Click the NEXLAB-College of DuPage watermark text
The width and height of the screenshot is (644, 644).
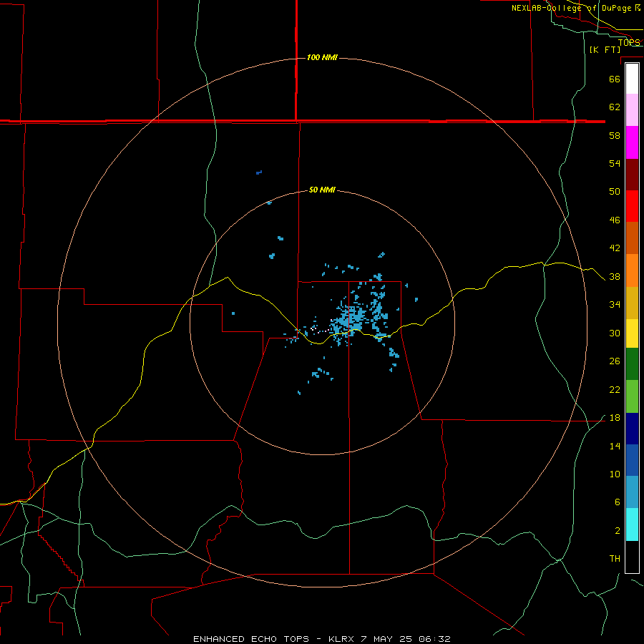(x=576, y=8)
